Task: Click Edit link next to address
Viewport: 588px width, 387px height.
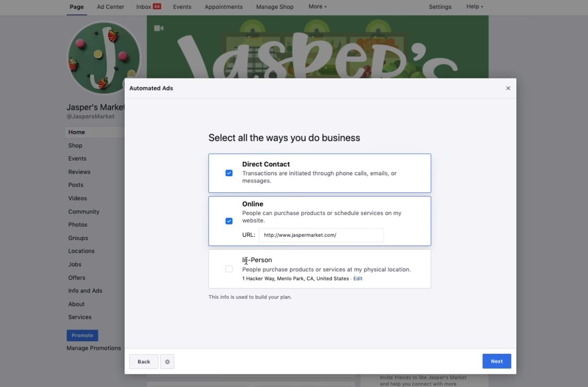Action: click(x=358, y=279)
